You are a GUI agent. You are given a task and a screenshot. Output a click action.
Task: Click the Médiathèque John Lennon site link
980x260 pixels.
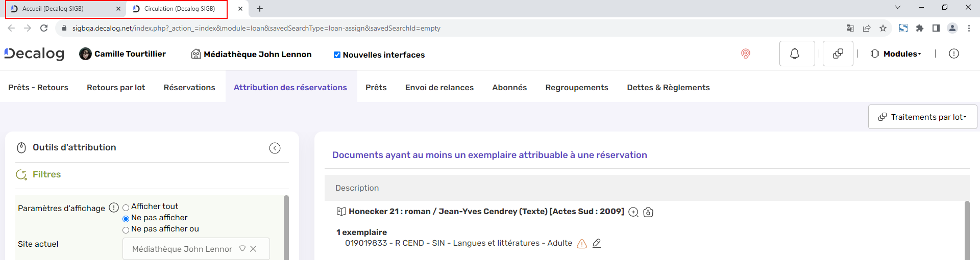pos(251,54)
